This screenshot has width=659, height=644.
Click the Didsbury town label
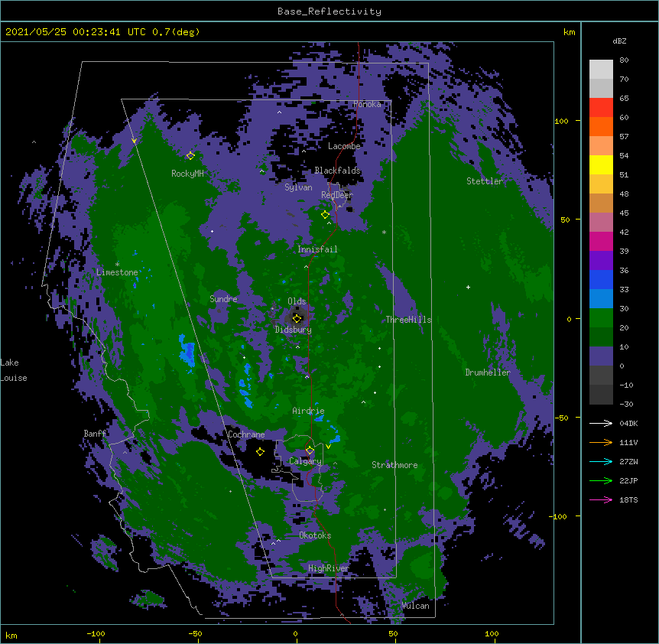294,330
